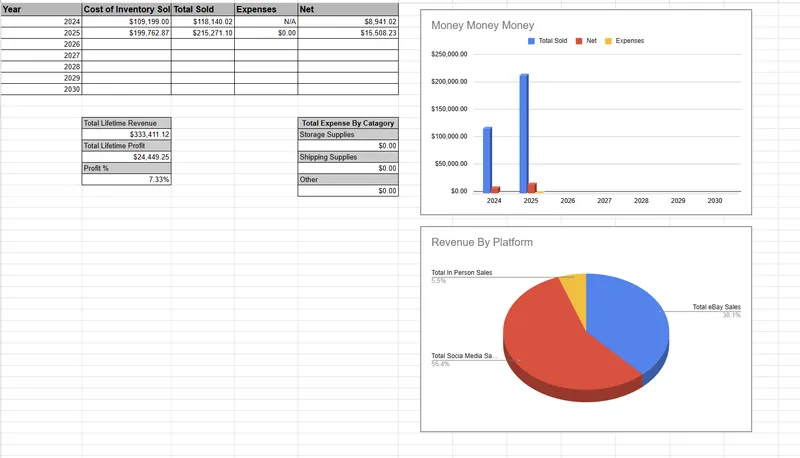The image size is (800, 458).
Task: Click the Revenue By Platform chart title
Action: click(482, 242)
